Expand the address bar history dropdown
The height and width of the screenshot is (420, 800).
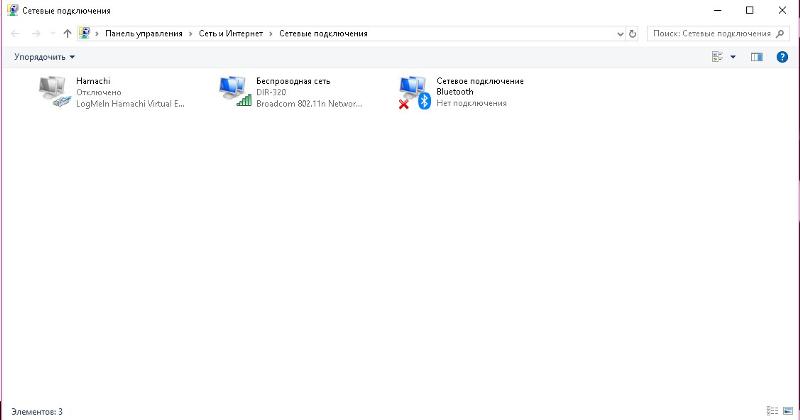click(x=620, y=34)
